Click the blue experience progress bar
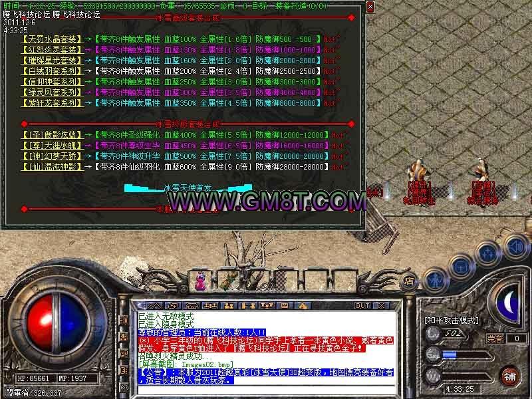The height and width of the screenshot is (399, 532). coord(466,355)
